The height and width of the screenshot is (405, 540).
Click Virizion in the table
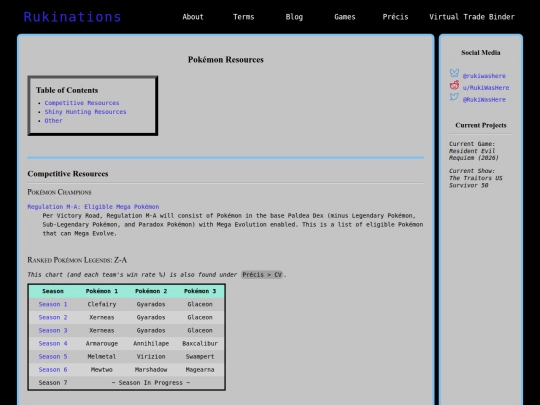(151, 357)
